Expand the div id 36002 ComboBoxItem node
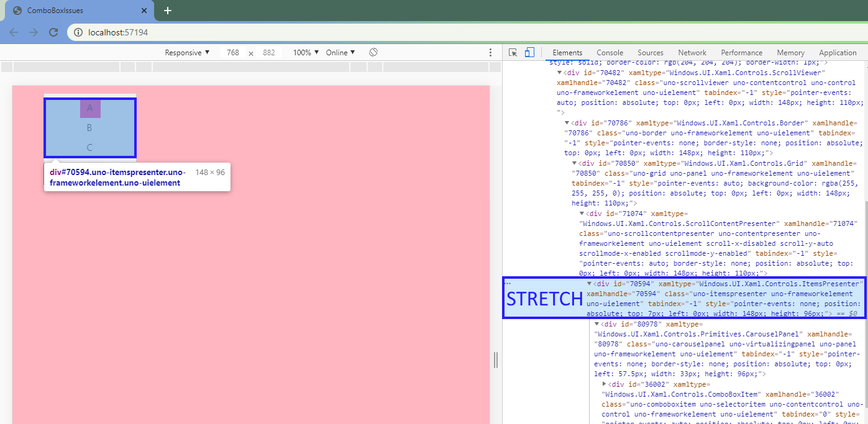 pyautogui.click(x=604, y=384)
